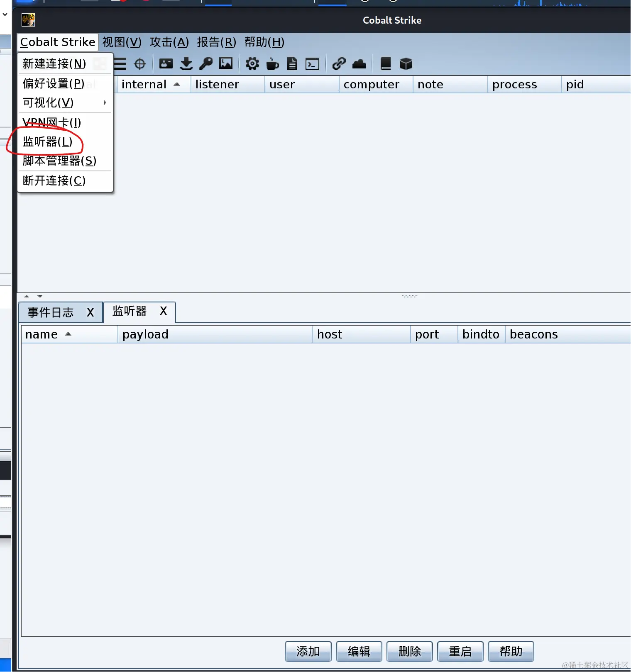
Task: Select 偏好设置(P) menu entry
Action: (x=65, y=83)
